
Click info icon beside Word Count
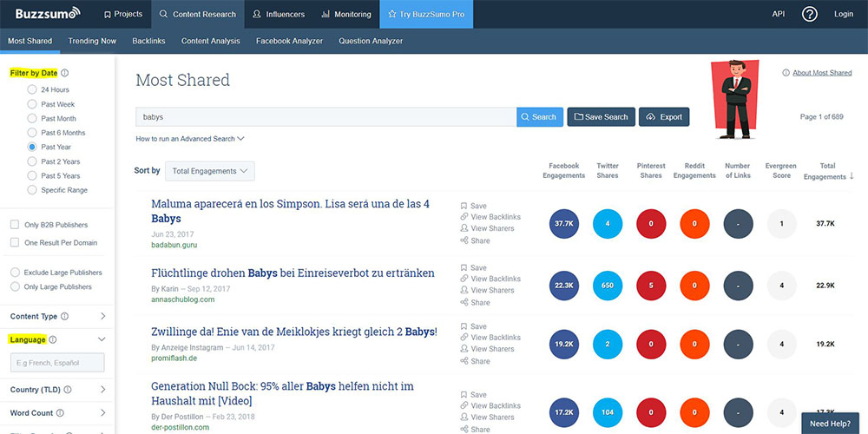tap(61, 413)
